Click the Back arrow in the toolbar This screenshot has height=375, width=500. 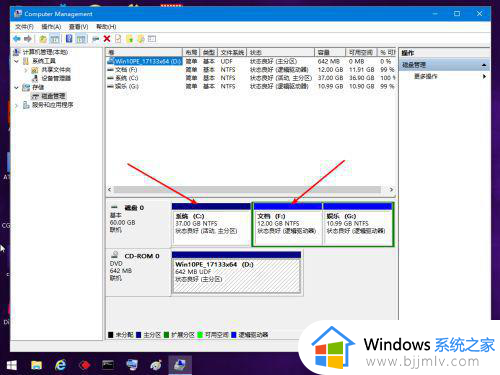tap(16, 39)
